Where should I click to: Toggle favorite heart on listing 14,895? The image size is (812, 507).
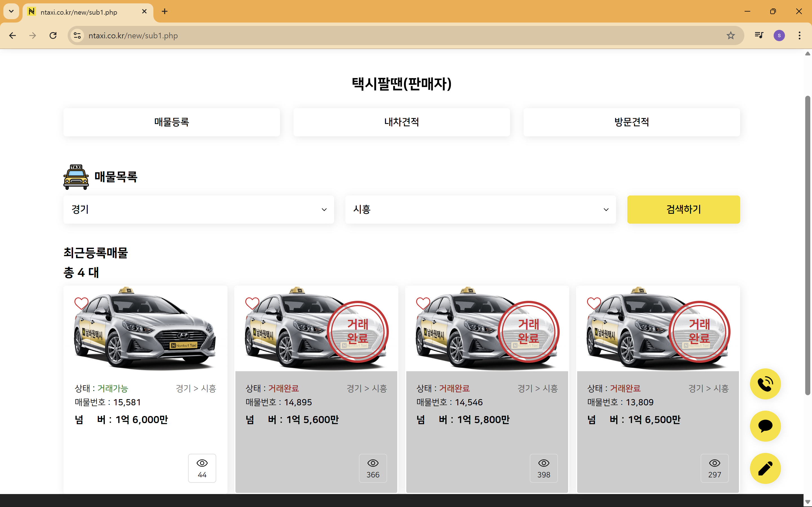click(252, 303)
